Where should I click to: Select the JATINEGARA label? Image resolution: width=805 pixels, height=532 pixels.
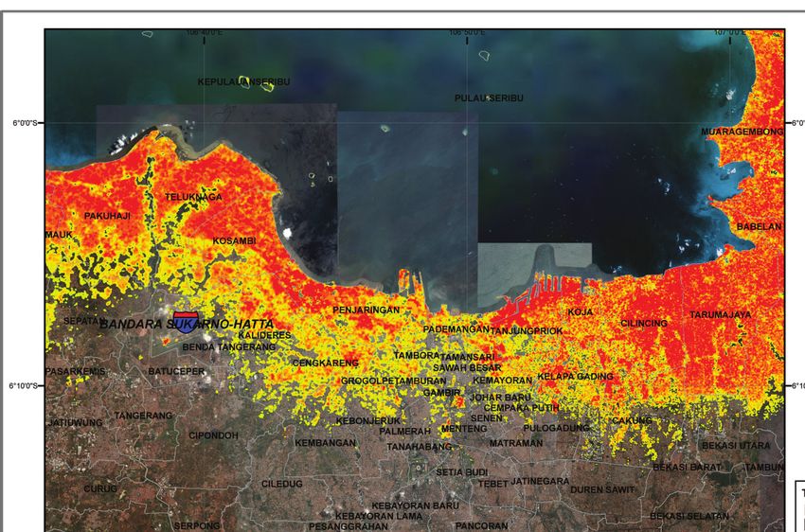[x=540, y=481]
